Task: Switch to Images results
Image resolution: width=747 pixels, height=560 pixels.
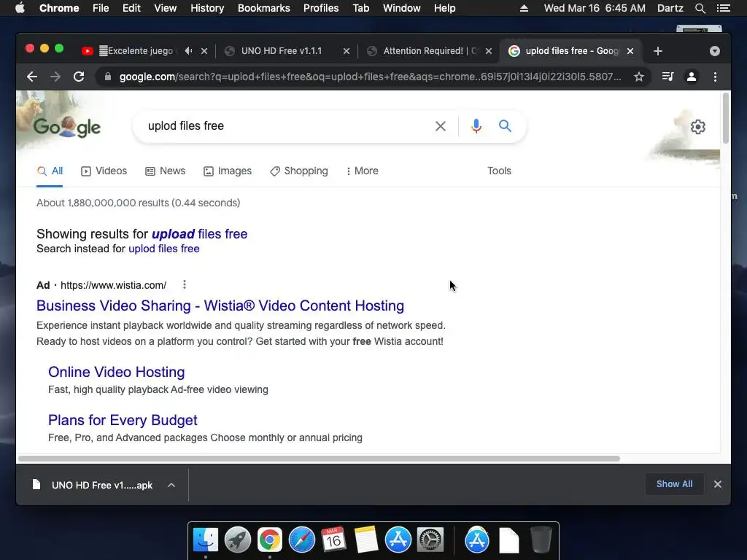Action: coord(228,171)
